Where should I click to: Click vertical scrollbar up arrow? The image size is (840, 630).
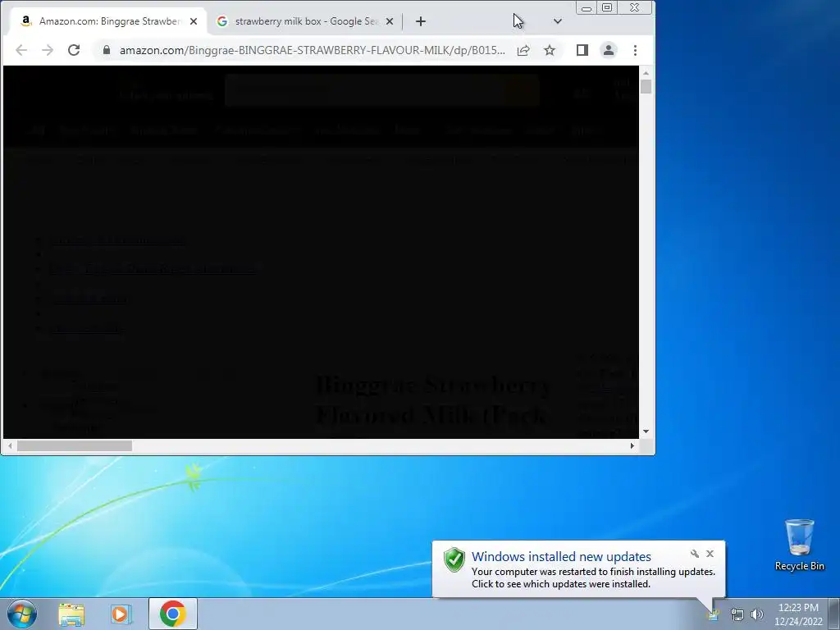coord(646,73)
